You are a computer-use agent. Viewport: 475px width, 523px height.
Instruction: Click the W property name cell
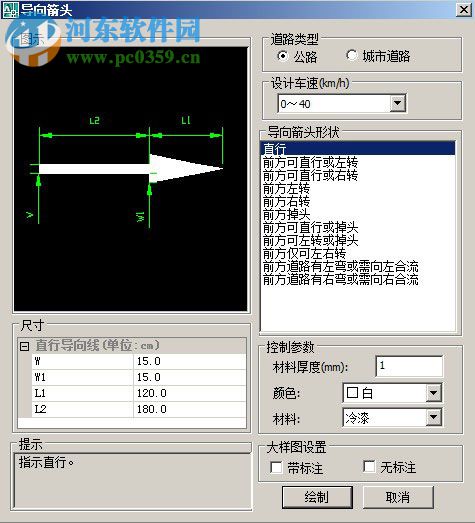pos(82,361)
